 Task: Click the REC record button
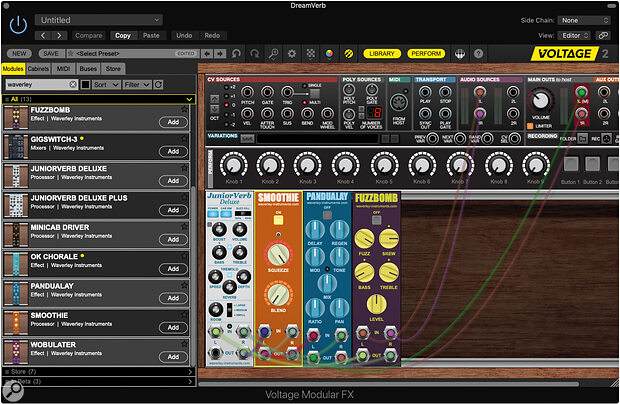(606, 139)
